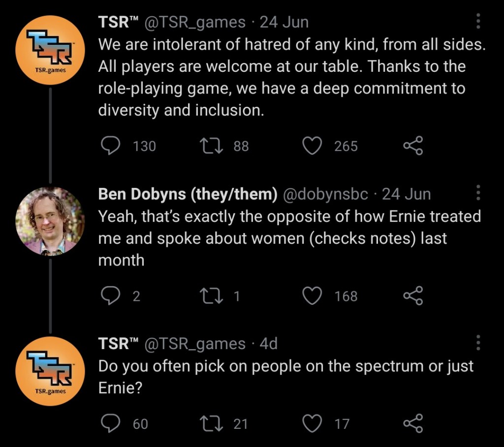Viewport: 504px width, 447px height.
Task: Open the @dobynsbc profile handle
Action: pos(325,194)
